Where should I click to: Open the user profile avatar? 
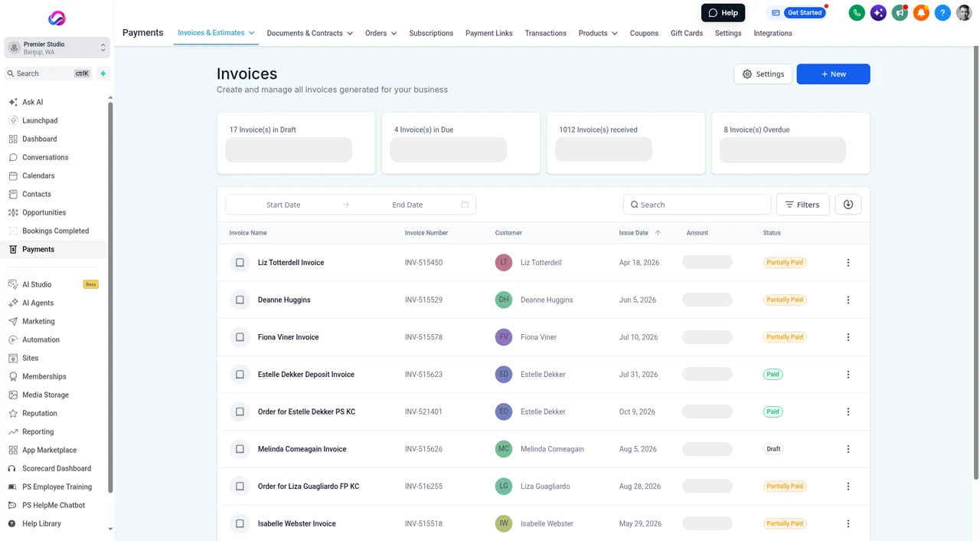point(964,13)
